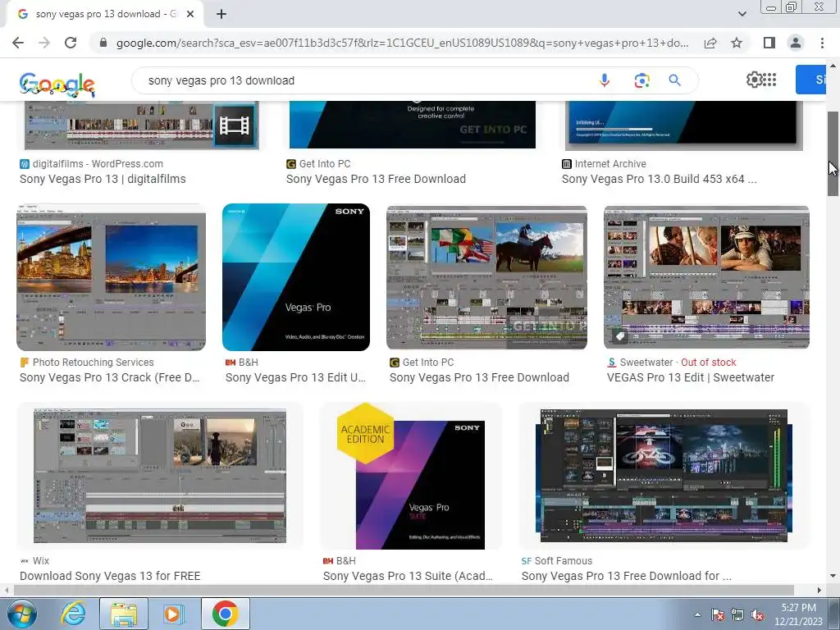840x630 pixels.
Task: Open Windows Media Player from taskbar
Action: [173, 614]
